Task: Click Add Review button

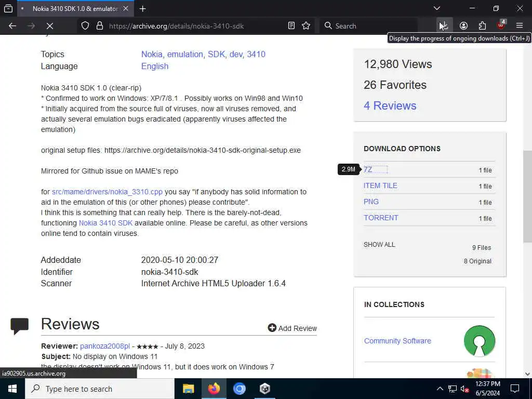Action: pyautogui.click(x=292, y=328)
